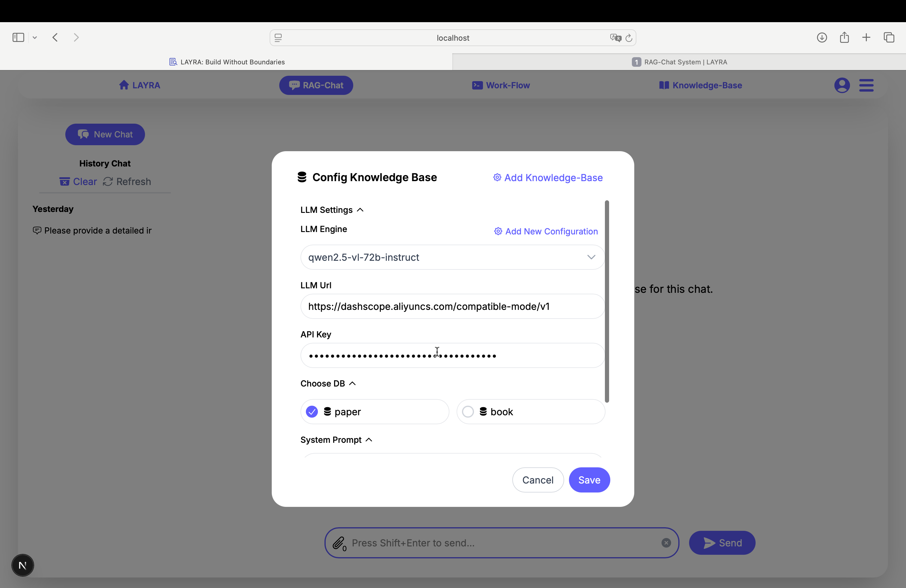Image resolution: width=906 pixels, height=588 pixels.
Task: Start a New Chat
Action: [x=105, y=134]
